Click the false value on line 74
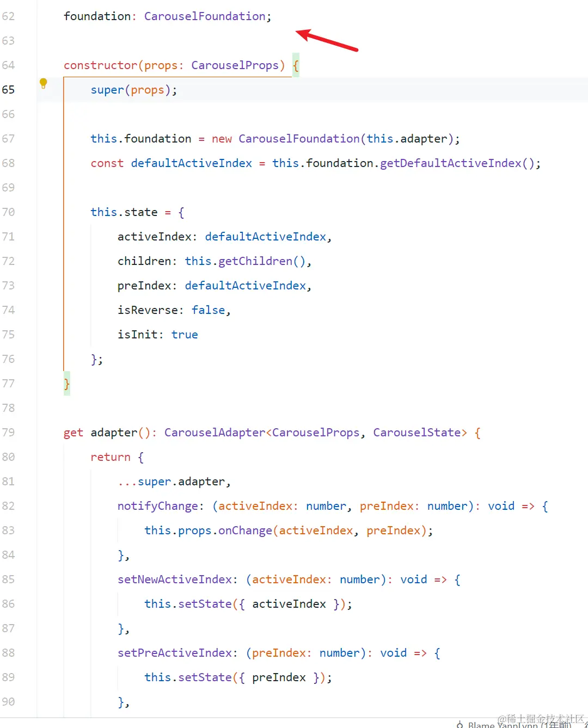The width and height of the screenshot is (588, 728). pyautogui.click(x=208, y=310)
